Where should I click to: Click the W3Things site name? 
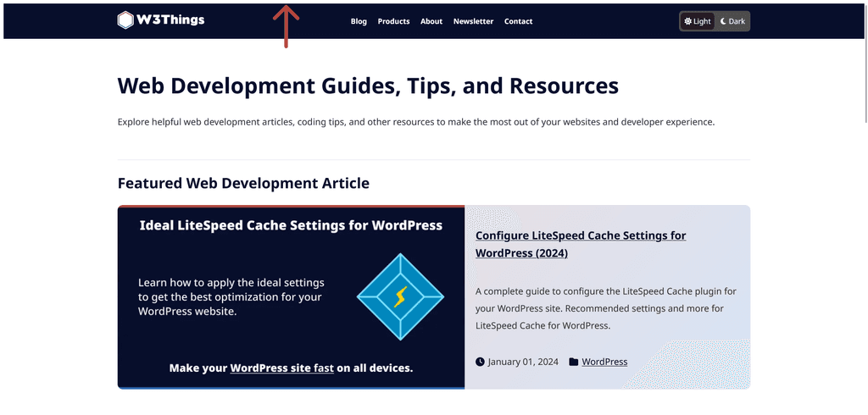coord(170,20)
